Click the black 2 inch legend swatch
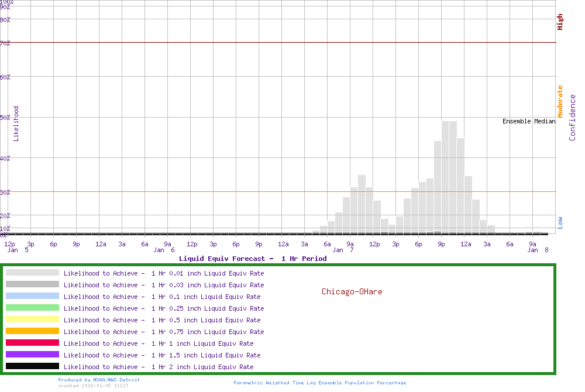The width and height of the screenshot is (585, 392). pyautogui.click(x=32, y=366)
